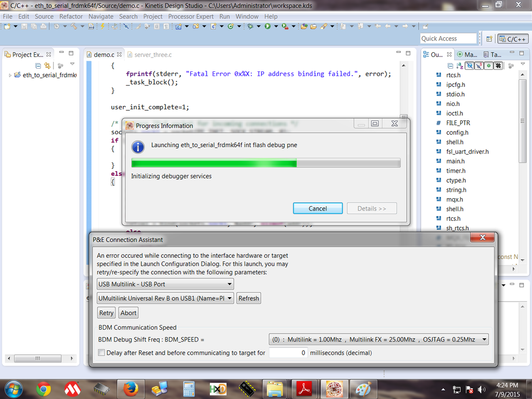The height and width of the screenshot is (399, 532).
Task: Select mqx.h in the Outline list
Action: [x=454, y=199]
